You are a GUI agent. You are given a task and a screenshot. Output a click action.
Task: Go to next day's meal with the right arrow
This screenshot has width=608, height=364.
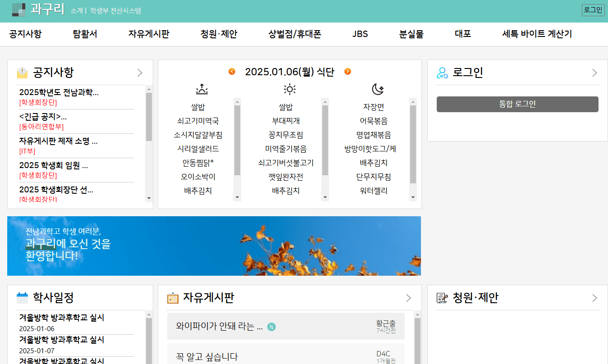(347, 71)
